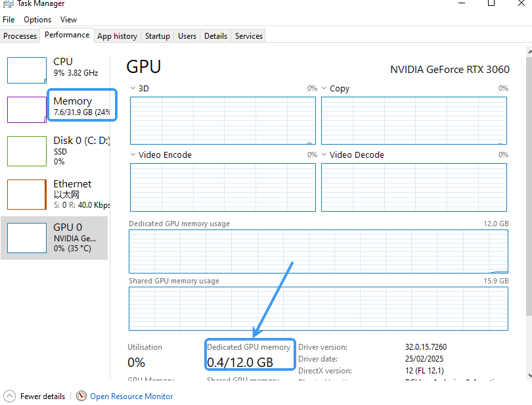Switch to the Processes tab
This screenshot has height=405, width=532.
[20, 36]
